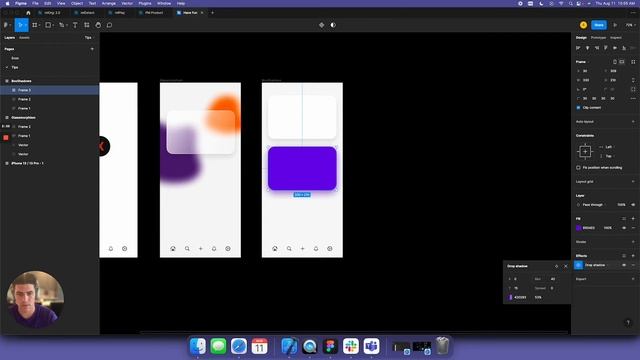Open the Resources tool
The image size is (640, 360).
(87, 25)
